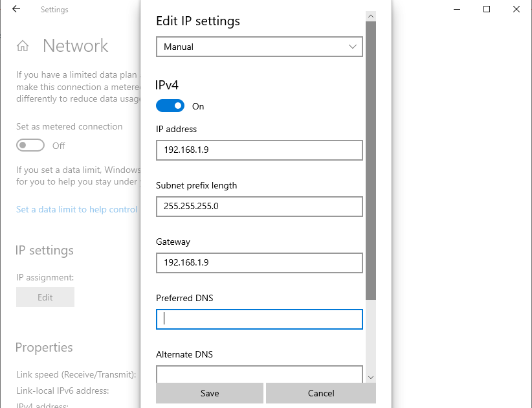Viewport: 532px width, 408px height.
Task: Click the back arrow in Settings
Action: [x=16, y=9]
